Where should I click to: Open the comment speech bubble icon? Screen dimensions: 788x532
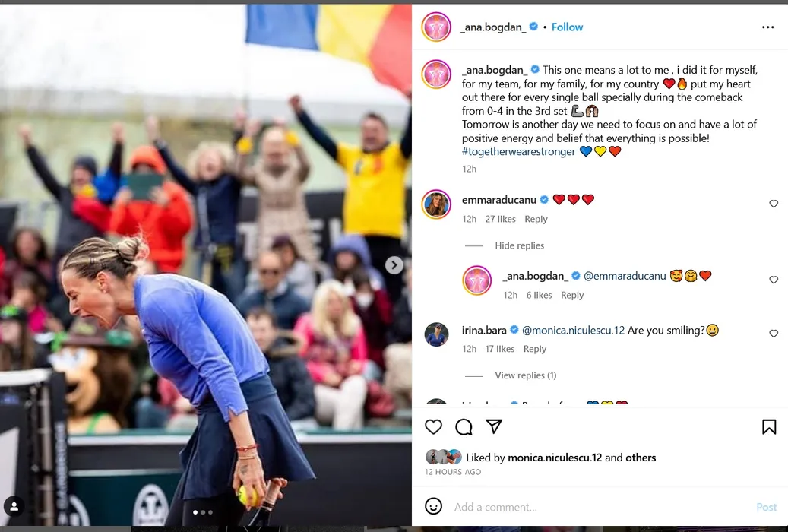464,427
